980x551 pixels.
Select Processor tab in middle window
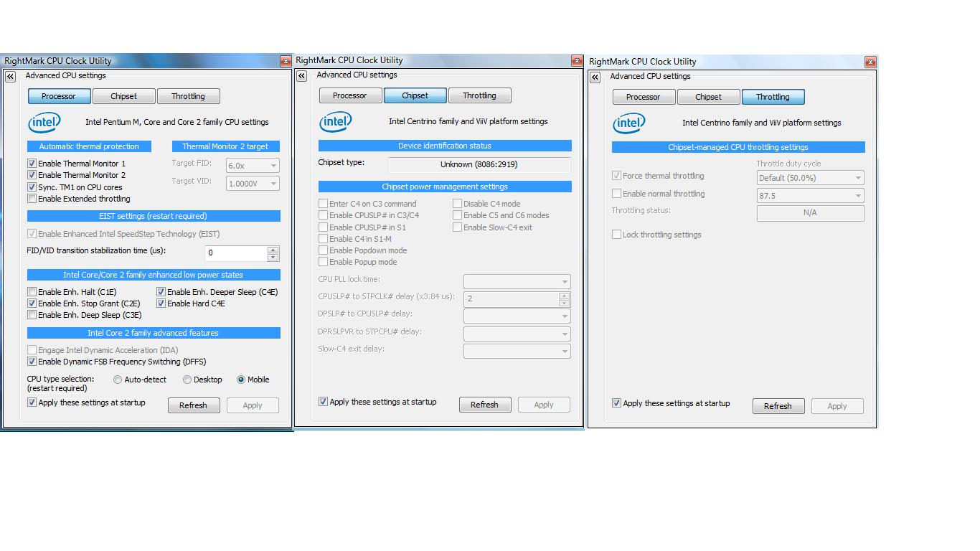tap(350, 95)
